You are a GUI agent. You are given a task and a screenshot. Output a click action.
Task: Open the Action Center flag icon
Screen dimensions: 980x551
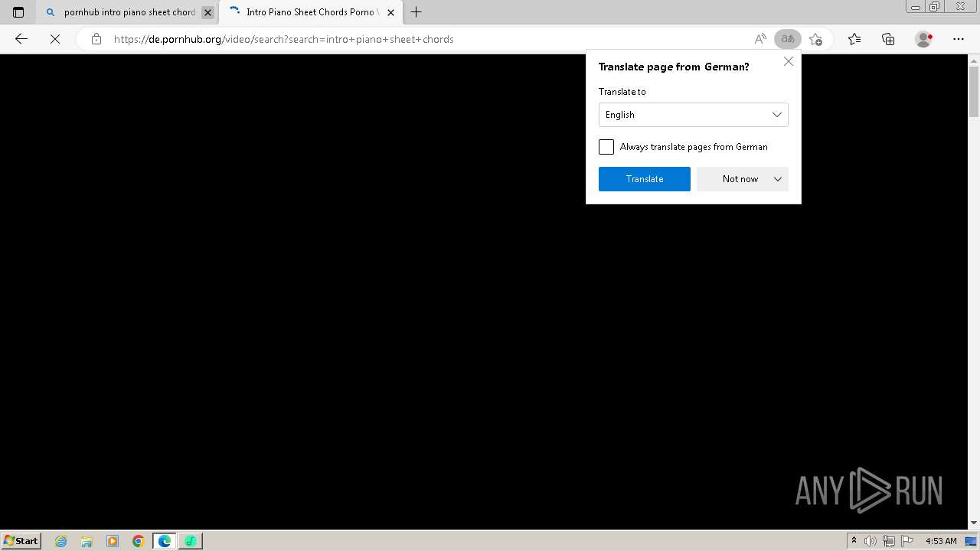point(907,541)
